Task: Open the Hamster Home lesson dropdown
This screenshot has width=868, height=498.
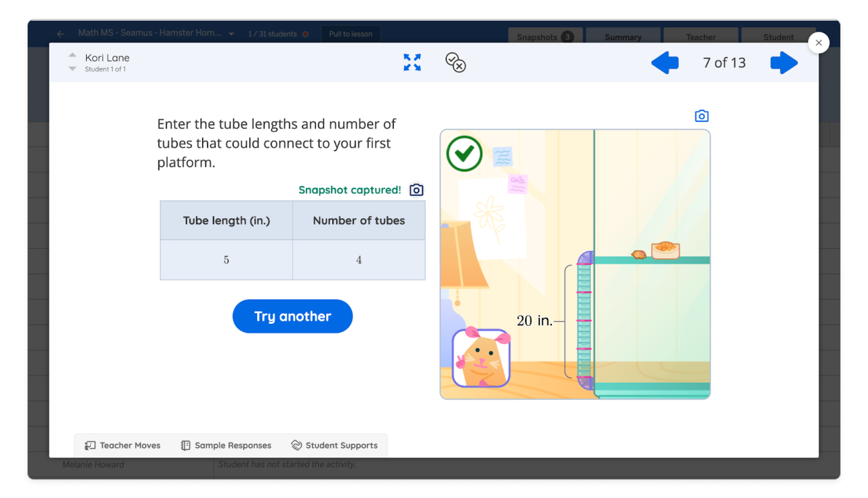Action: point(231,33)
